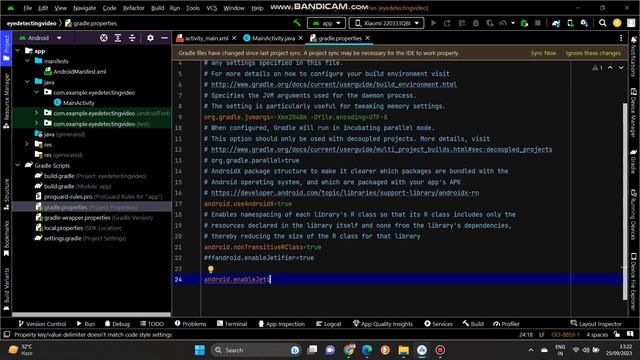Screen dimensions: 640x360
Task: Collapse the app module node
Action: 18,51
